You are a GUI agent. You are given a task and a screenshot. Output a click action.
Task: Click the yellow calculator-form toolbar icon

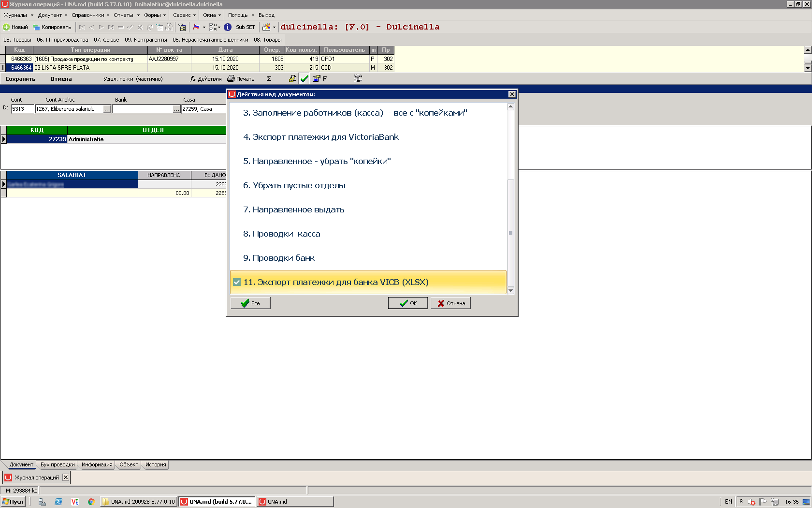(182, 27)
